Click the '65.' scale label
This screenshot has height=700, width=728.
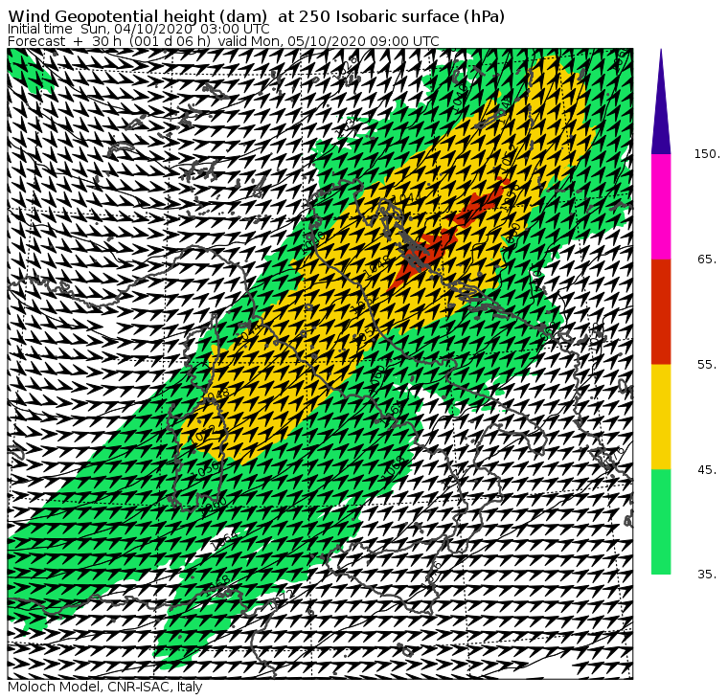point(707,260)
